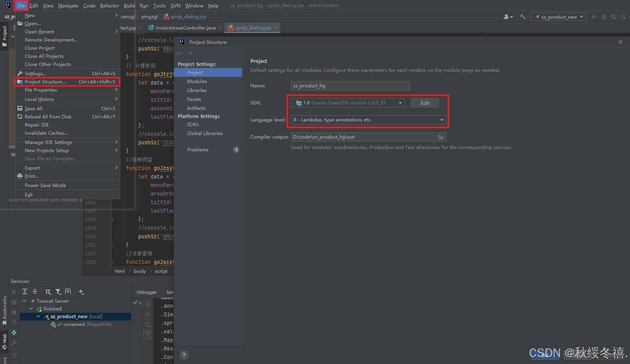
Task: Open help with the question mark button
Action: point(184,355)
